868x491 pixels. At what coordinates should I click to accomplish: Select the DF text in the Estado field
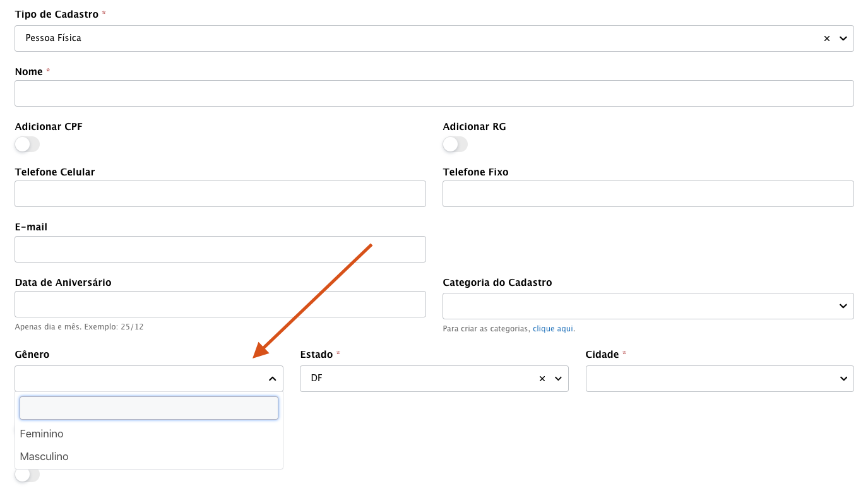tap(316, 379)
